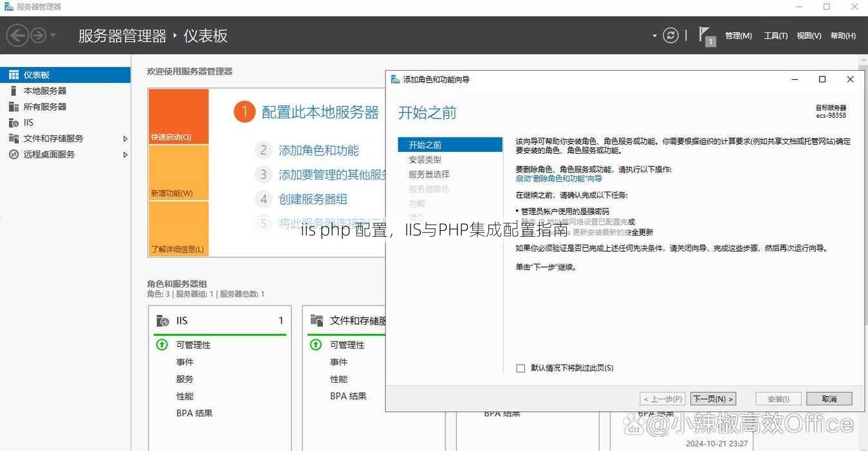Open the notifications flag icon
This screenshot has width=868, height=451.
(706, 36)
